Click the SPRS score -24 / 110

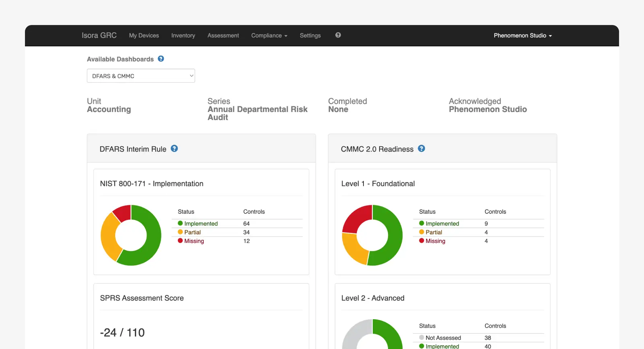point(122,332)
